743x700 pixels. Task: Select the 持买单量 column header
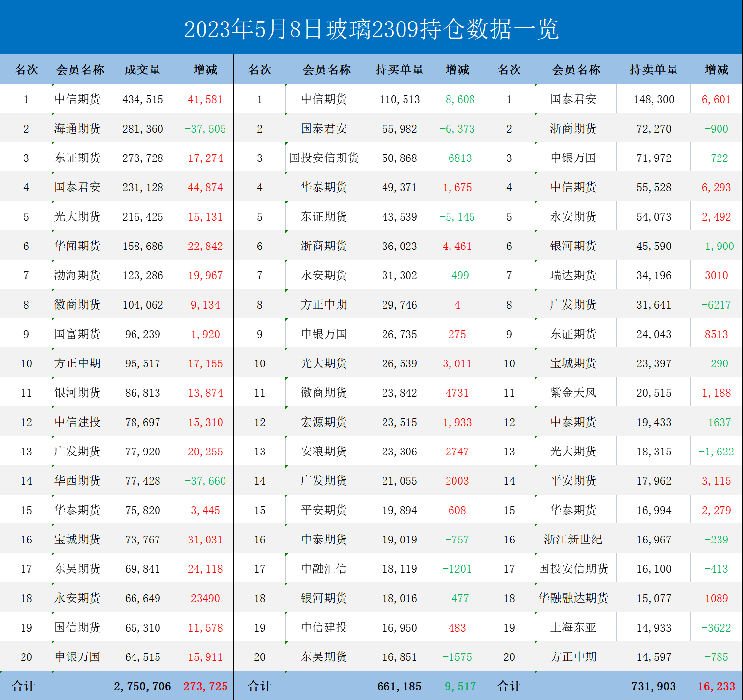click(x=400, y=70)
